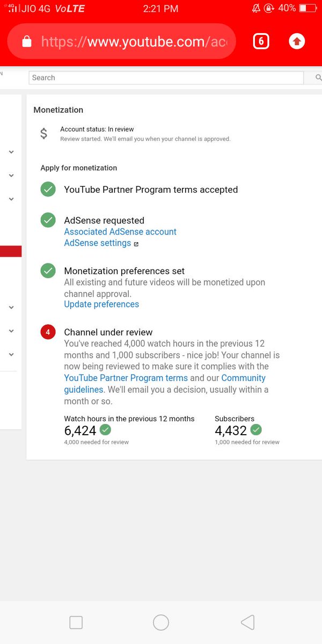Open Associated AdSense account link
Viewport: 322px width, 644px height.
point(120,232)
